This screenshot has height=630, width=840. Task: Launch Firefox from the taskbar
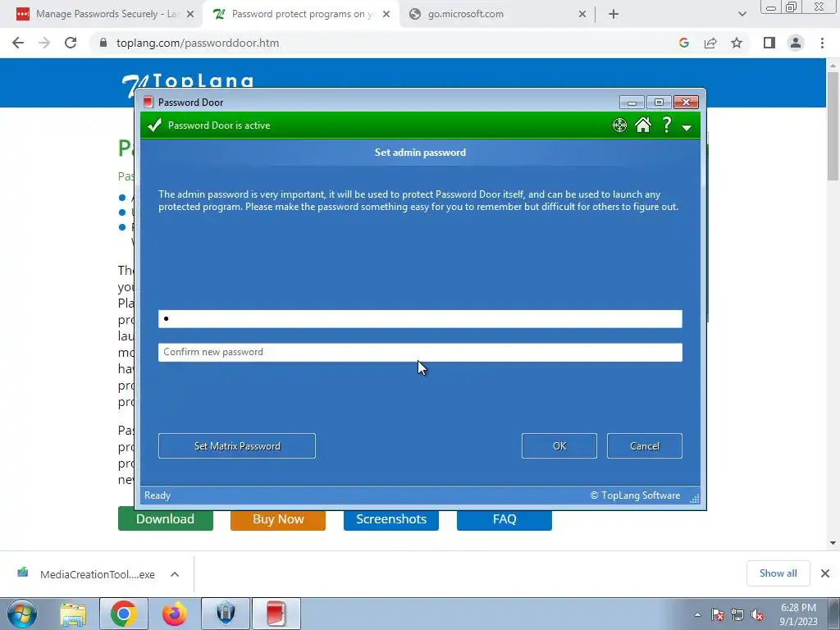click(x=174, y=614)
